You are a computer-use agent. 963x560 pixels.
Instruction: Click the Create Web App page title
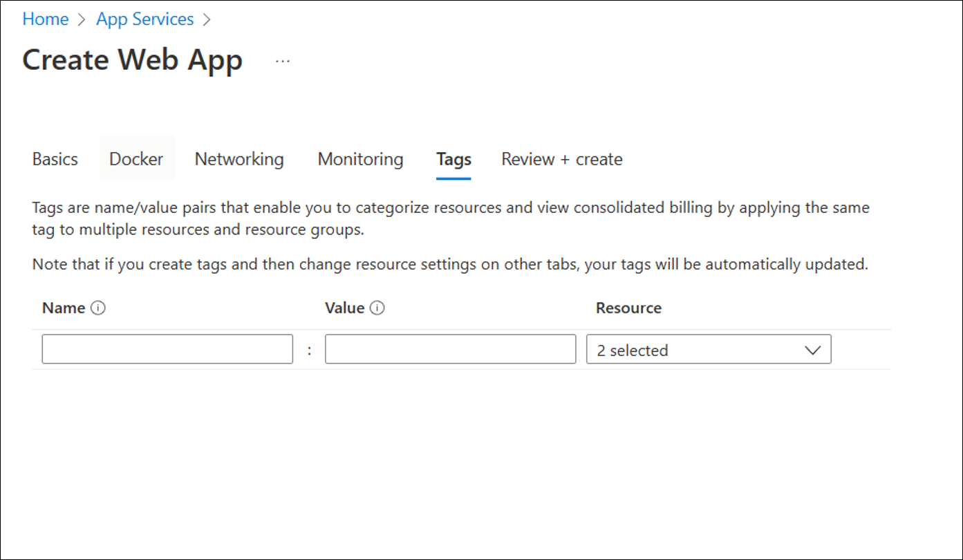tap(132, 60)
